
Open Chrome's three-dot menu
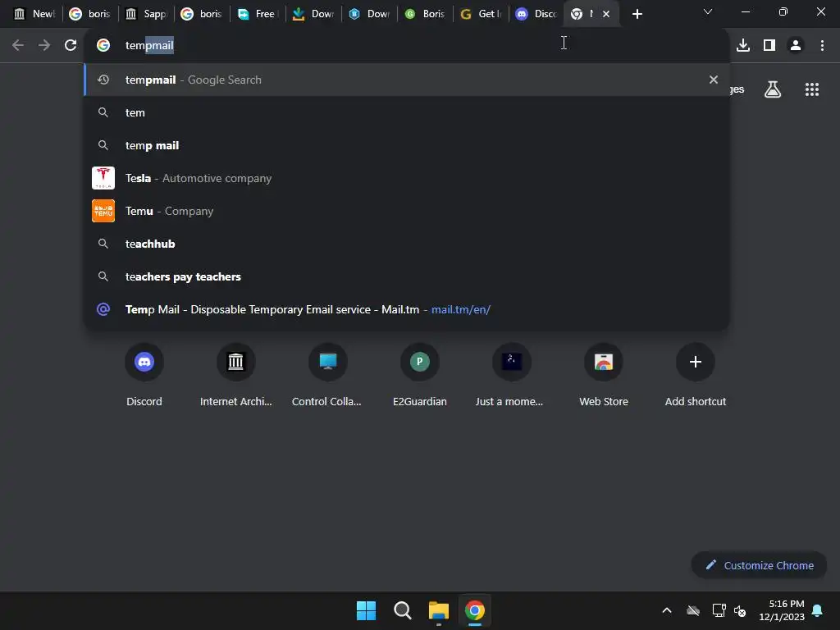pos(822,45)
